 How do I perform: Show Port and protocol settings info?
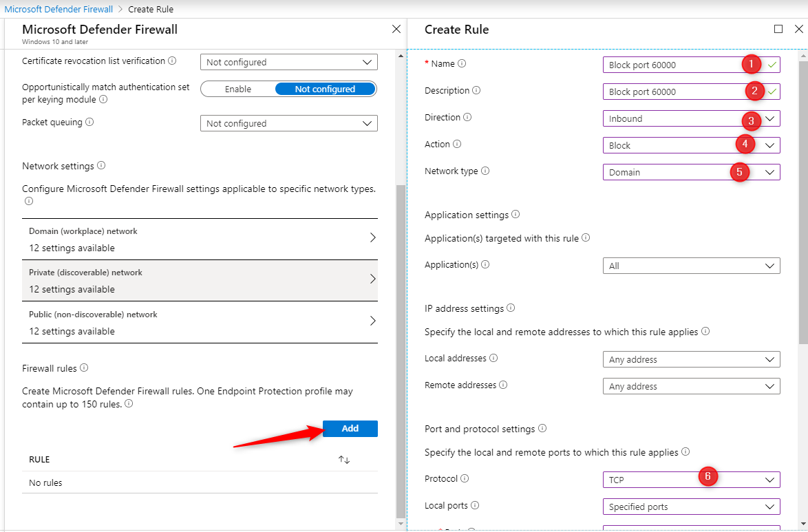pos(542,428)
